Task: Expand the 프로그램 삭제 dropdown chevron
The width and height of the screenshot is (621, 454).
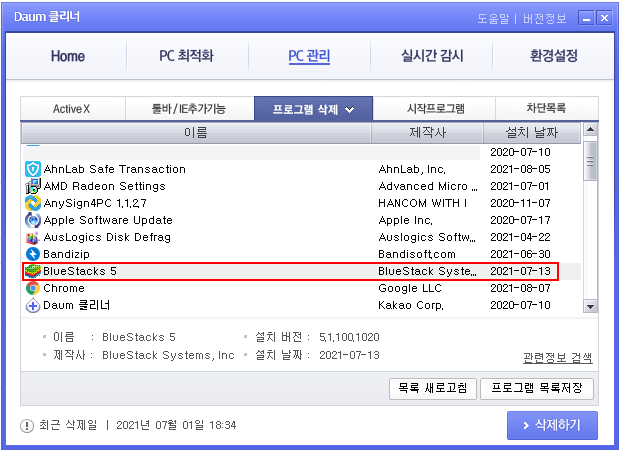Action: [349, 109]
